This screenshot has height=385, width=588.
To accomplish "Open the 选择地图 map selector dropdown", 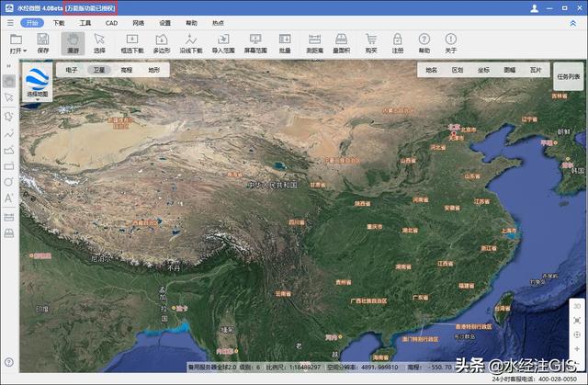I will pos(38,82).
